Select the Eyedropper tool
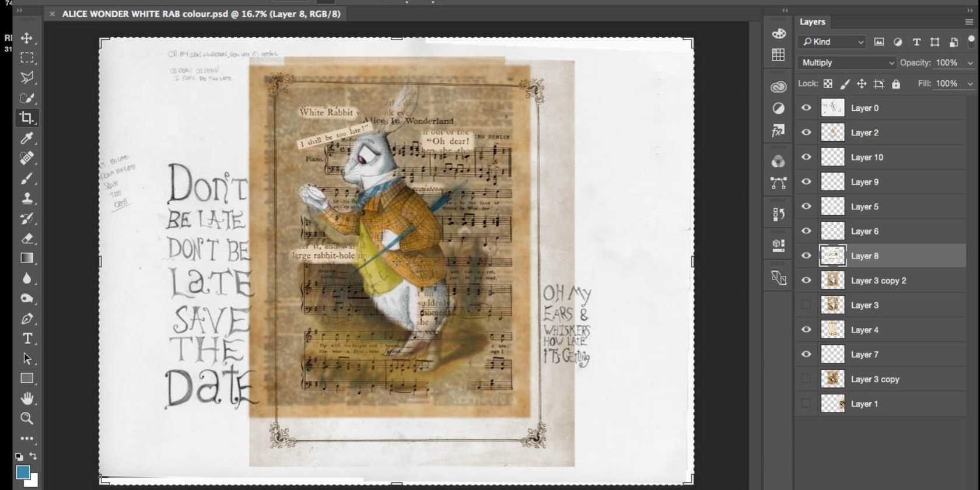The height and width of the screenshot is (490, 980). pos(27,138)
